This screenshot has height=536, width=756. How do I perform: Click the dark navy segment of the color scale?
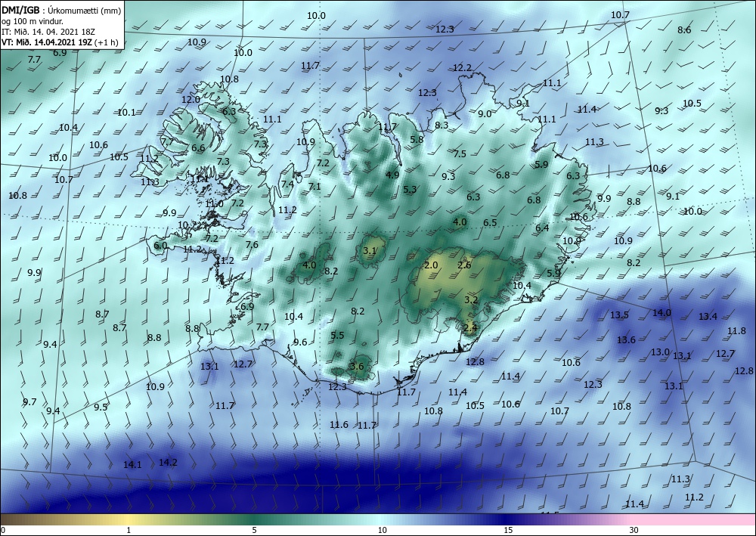[x=508, y=519]
